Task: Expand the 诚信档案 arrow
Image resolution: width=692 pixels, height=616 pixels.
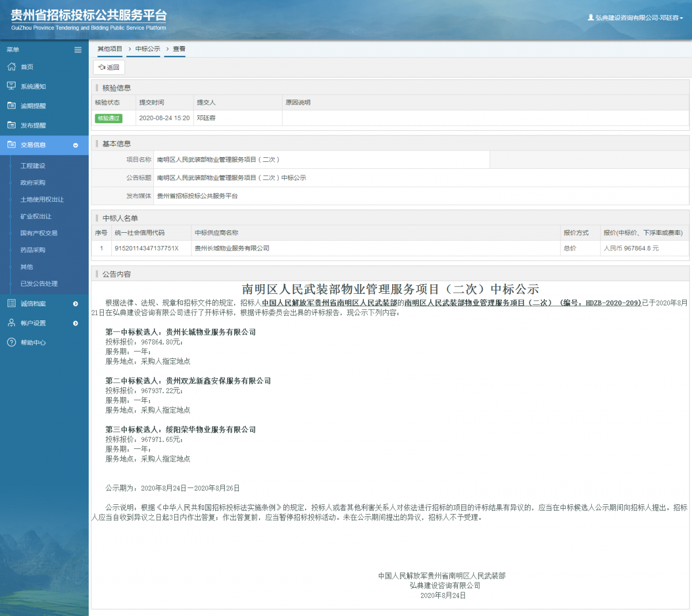Action: (76, 304)
